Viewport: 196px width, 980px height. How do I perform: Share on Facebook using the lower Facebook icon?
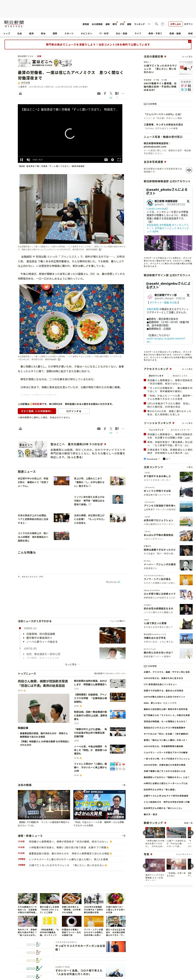pos(105,428)
